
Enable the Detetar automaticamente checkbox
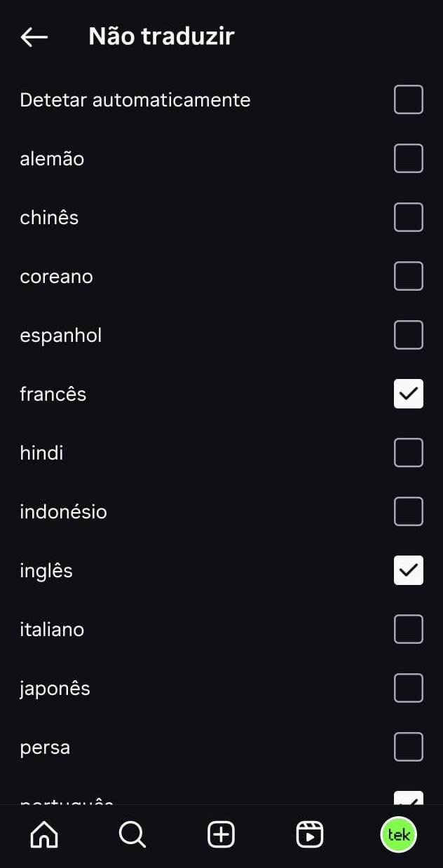point(408,99)
